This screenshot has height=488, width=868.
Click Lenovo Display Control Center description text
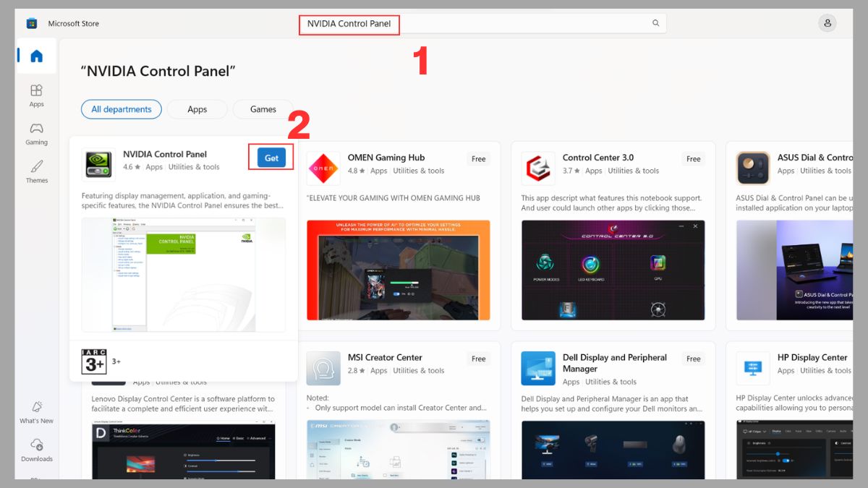click(183, 403)
